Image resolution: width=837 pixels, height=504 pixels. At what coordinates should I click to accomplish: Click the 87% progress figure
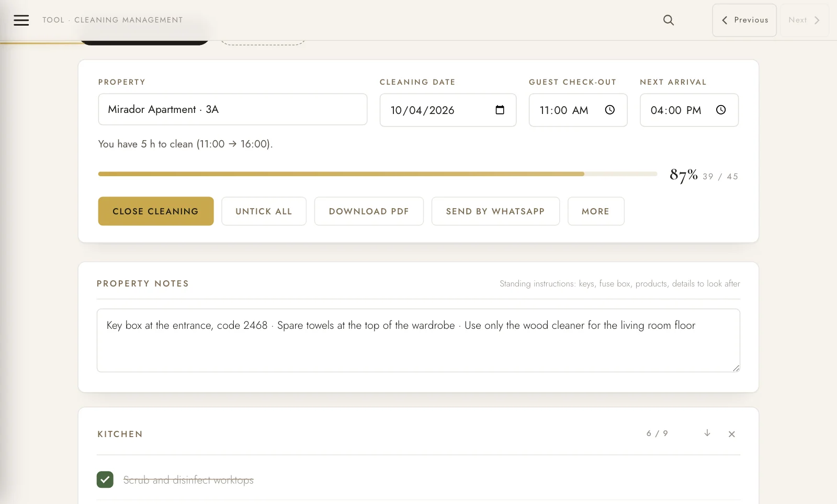tap(684, 175)
